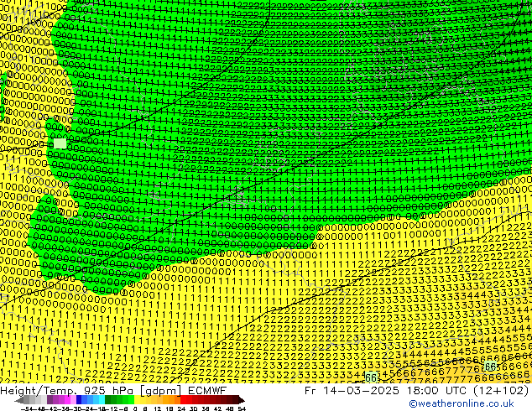This screenshot has height=411, width=532.
Task: Click the '66' height label near the bottom right
Action: (491, 367)
